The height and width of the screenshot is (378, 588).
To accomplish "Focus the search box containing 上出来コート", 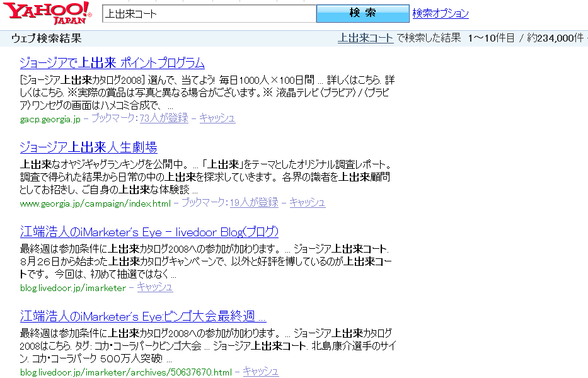I will pos(209,13).
